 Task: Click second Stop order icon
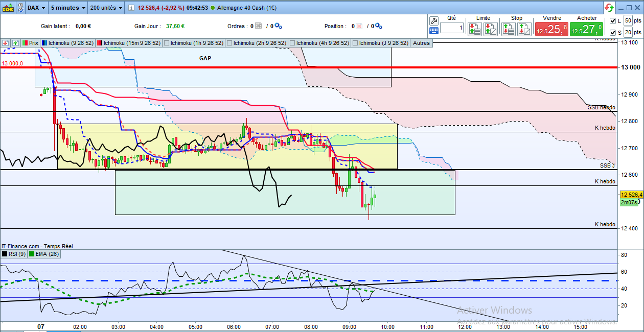(524, 29)
